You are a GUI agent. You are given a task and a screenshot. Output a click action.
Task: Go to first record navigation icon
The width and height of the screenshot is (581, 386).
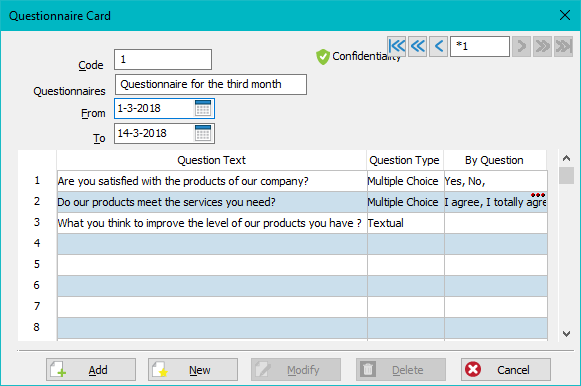[397, 46]
